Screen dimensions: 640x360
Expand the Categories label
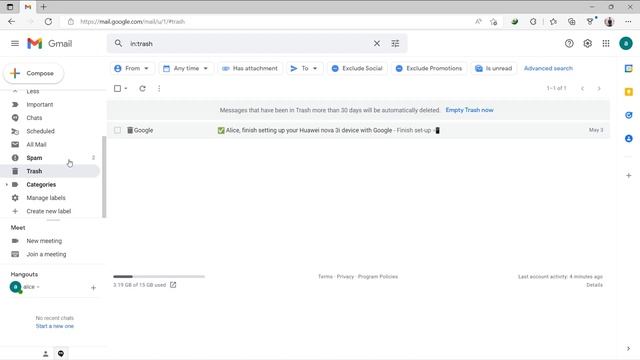[x=7, y=184]
